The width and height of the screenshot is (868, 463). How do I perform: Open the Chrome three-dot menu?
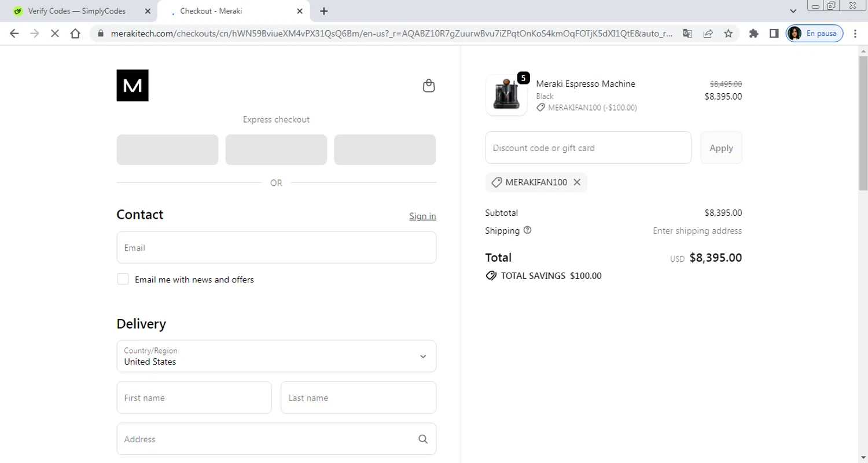click(x=855, y=34)
